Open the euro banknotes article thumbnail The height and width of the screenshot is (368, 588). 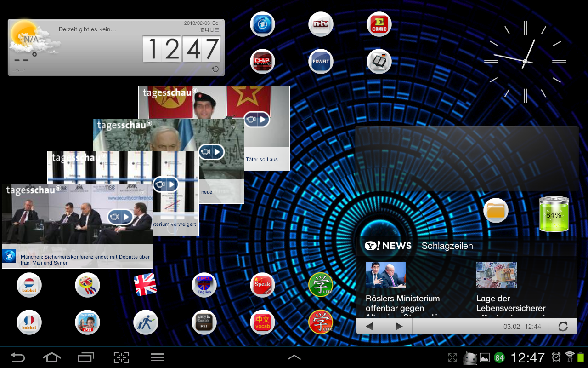pos(497,275)
